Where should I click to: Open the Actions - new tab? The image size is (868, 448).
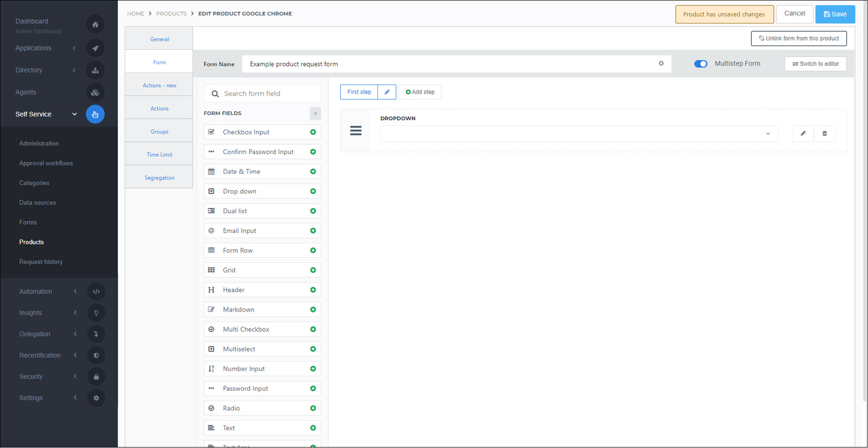(x=159, y=85)
